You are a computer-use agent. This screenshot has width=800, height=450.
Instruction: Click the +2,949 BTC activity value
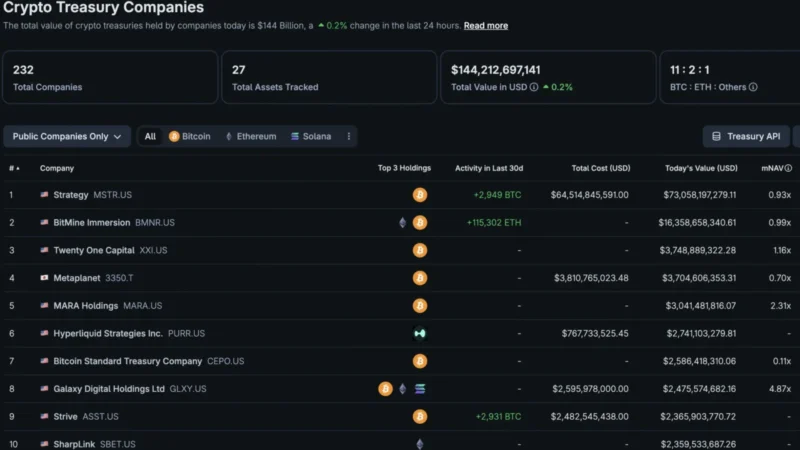coord(497,195)
